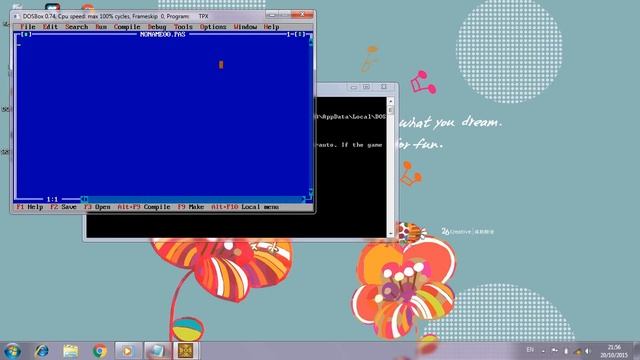The width and height of the screenshot is (640, 360).
Task: Open Windows Media Player from the taskbar
Action: click(x=128, y=351)
